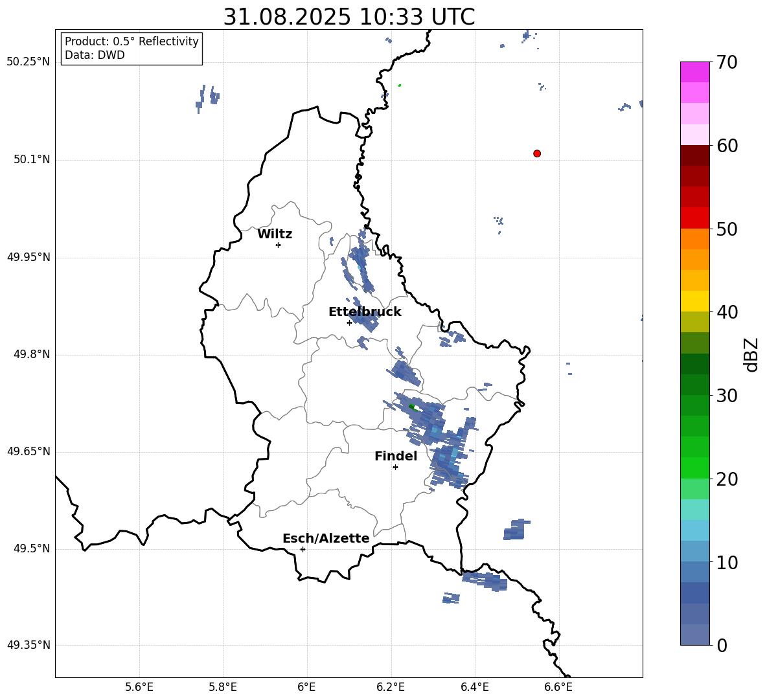The height and width of the screenshot is (700, 767).
Task: Click the 5.6°E longitude label
Action: coord(139,687)
